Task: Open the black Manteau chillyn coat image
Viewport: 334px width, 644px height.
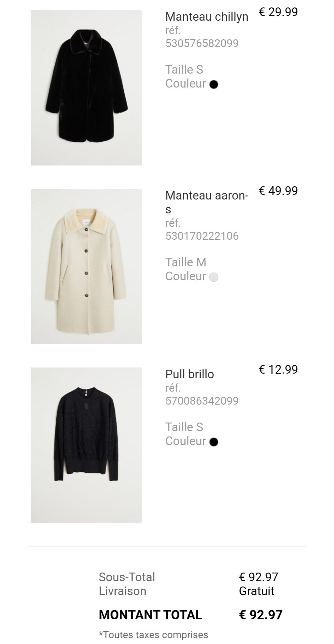Action: point(86,88)
